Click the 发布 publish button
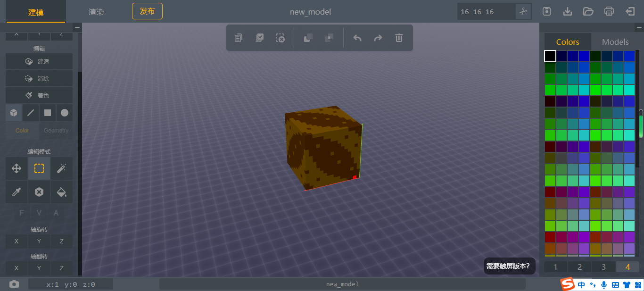644x291 pixels. point(147,11)
